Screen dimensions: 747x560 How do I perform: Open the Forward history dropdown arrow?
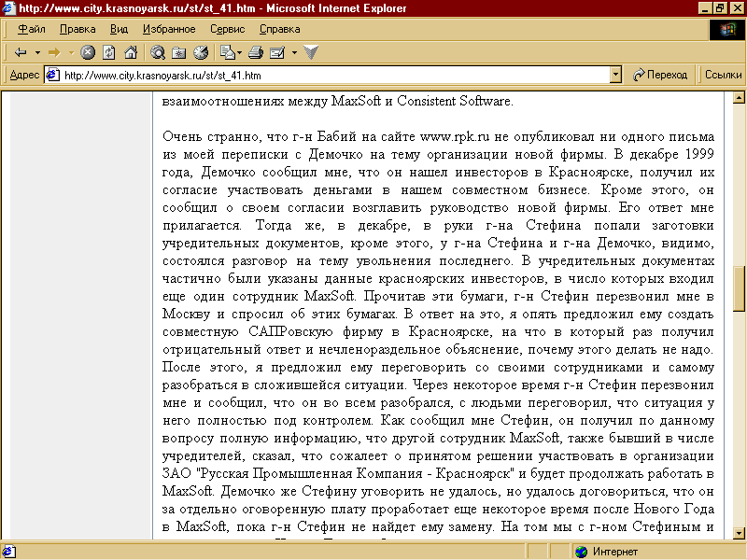pyautogui.click(x=71, y=52)
